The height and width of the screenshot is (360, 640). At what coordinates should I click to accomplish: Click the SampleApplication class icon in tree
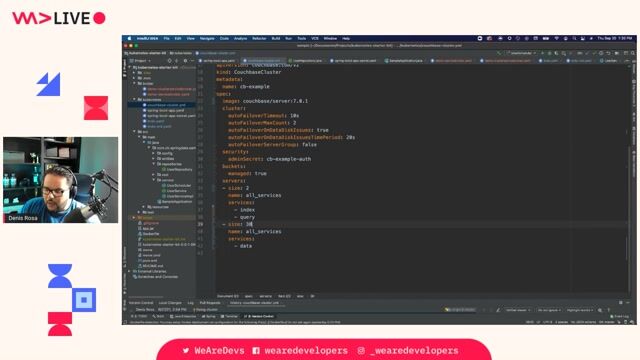159,202
